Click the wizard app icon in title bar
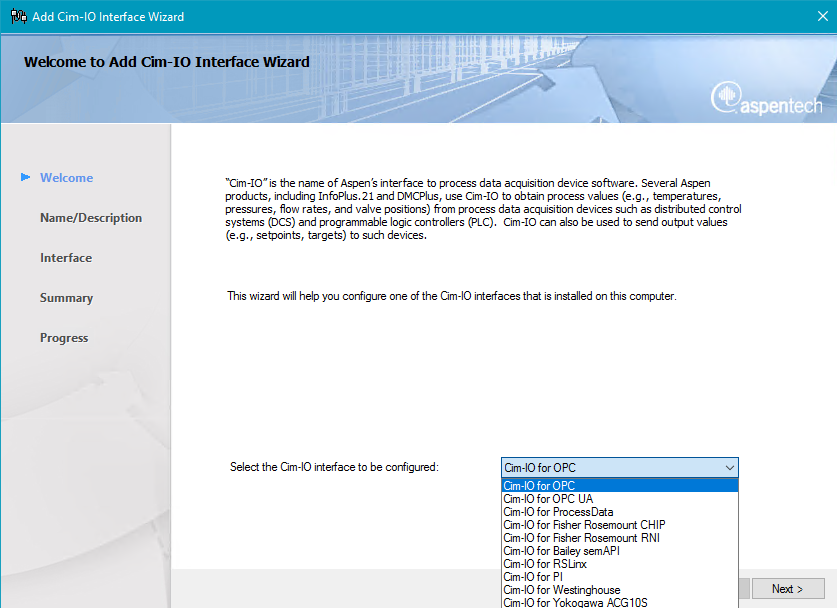Image resolution: width=837 pixels, height=608 pixels. pos(19,17)
